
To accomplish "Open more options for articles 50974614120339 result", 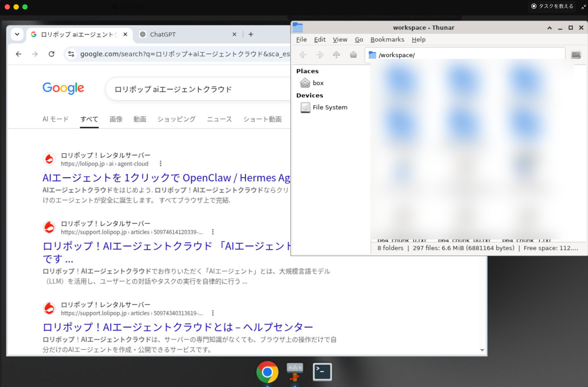I will coord(213,232).
